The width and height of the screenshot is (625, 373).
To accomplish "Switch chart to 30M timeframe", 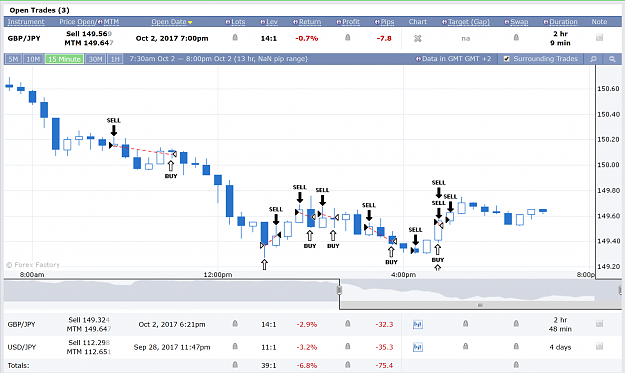I will coord(95,59).
